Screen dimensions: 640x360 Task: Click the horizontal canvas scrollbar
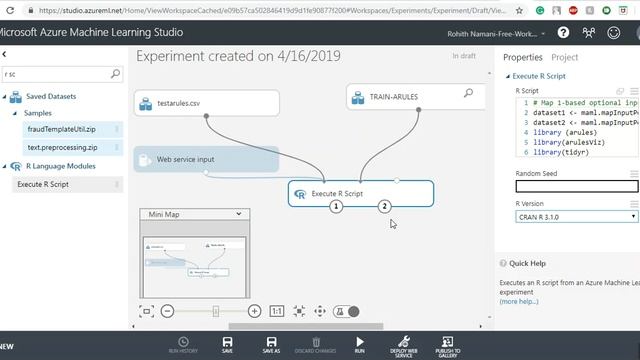pyautogui.click(x=306, y=326)
